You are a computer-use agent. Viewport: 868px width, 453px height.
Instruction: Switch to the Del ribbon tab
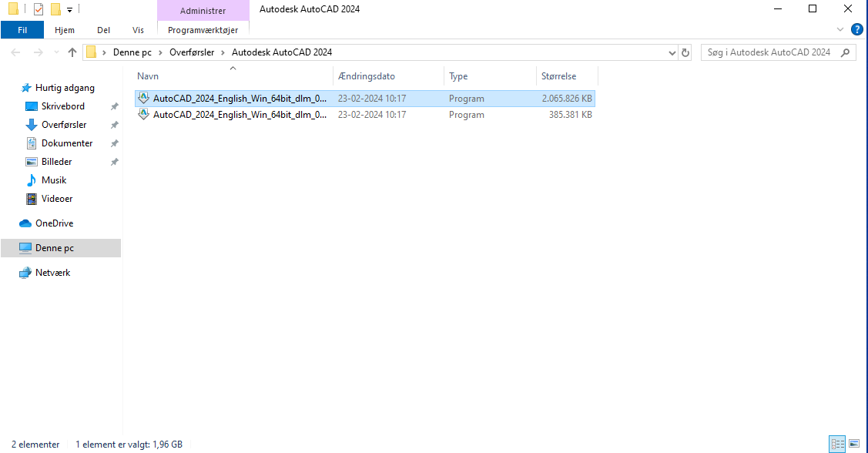103,30
